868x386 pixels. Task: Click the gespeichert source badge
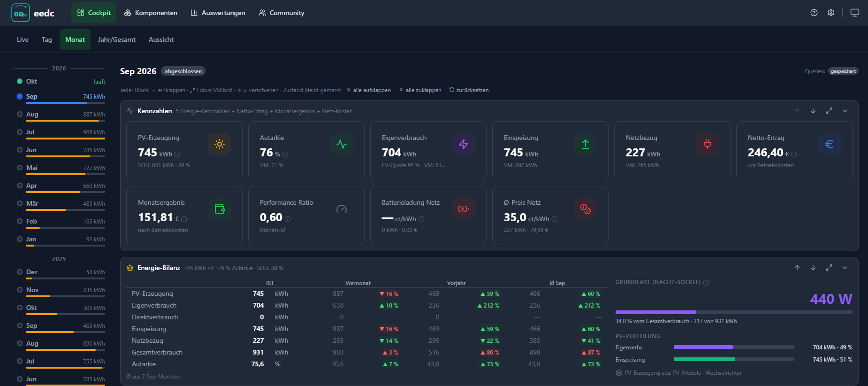pos(843,71)
